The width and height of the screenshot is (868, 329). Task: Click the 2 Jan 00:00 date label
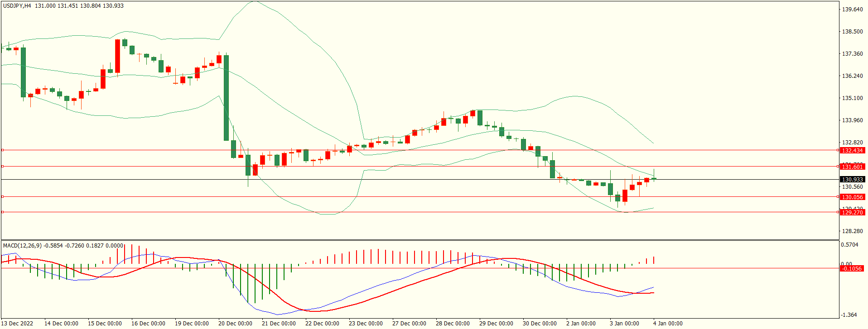pos(581,324)
